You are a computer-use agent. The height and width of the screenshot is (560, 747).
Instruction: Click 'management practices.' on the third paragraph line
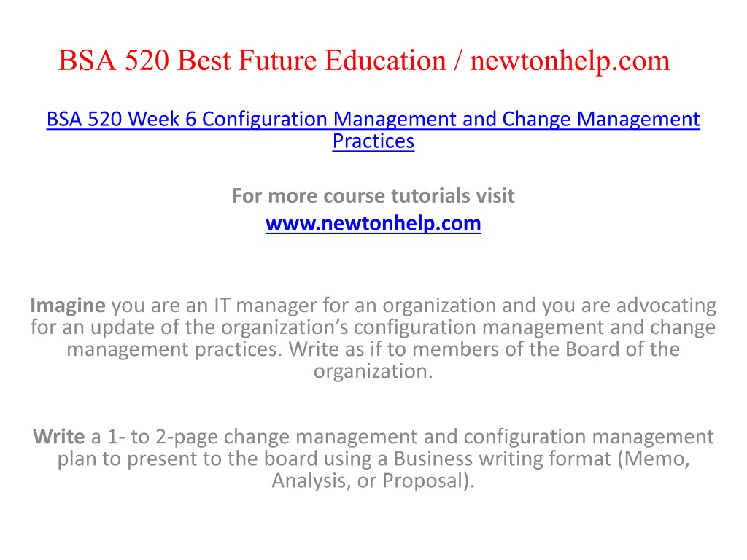175,349
